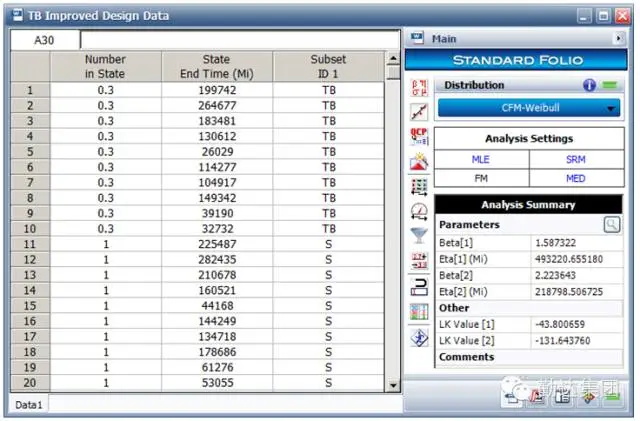Click the scroll down arrow of the data grid
This screenshot has height=421, width=640.
click(x=393, y=384)
